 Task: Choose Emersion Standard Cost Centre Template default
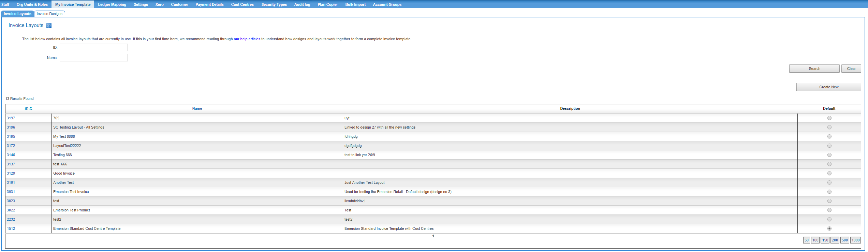829,228
